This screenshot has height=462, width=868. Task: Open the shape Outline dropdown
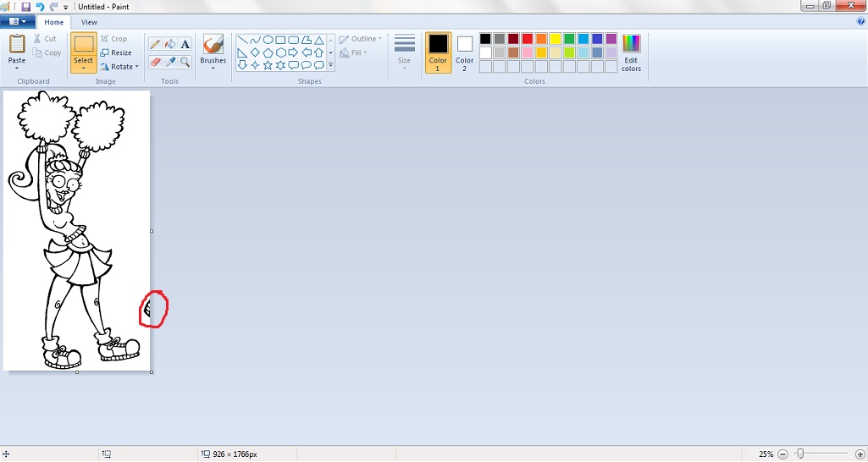coord(361,39)
